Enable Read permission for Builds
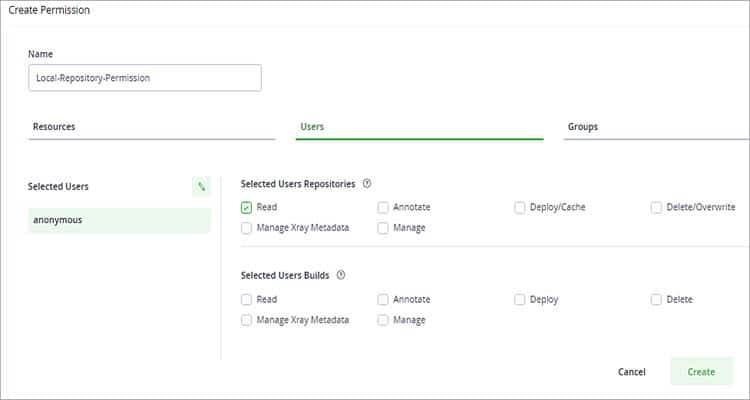 coord(247,300)
